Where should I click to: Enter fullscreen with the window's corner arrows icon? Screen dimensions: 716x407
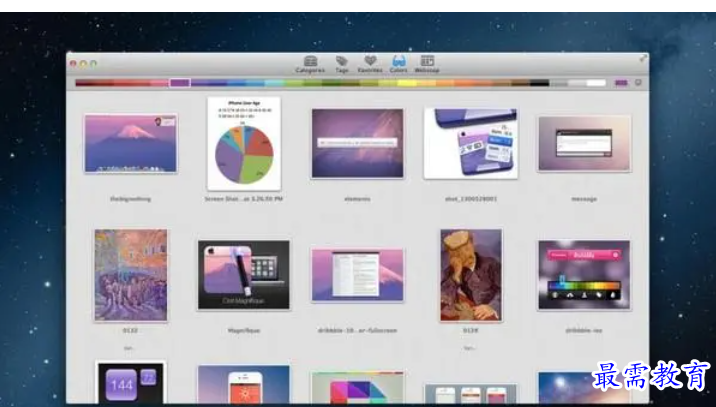(643, 58)
